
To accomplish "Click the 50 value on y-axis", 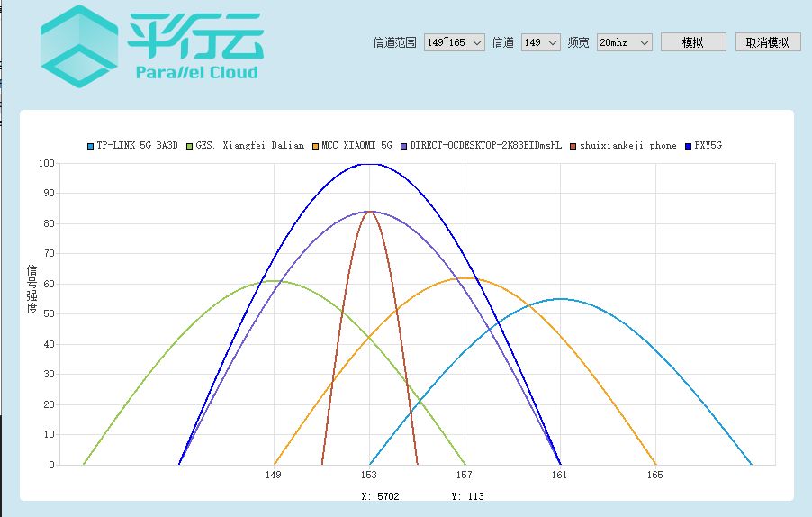I will (50, 314).
